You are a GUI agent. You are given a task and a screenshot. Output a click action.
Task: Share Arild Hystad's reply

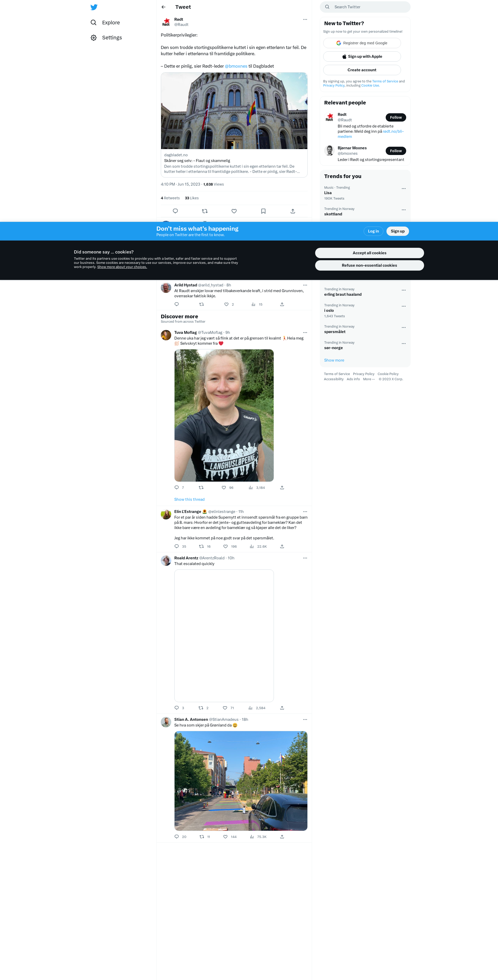pyautogui.click(x=282, y=304)
